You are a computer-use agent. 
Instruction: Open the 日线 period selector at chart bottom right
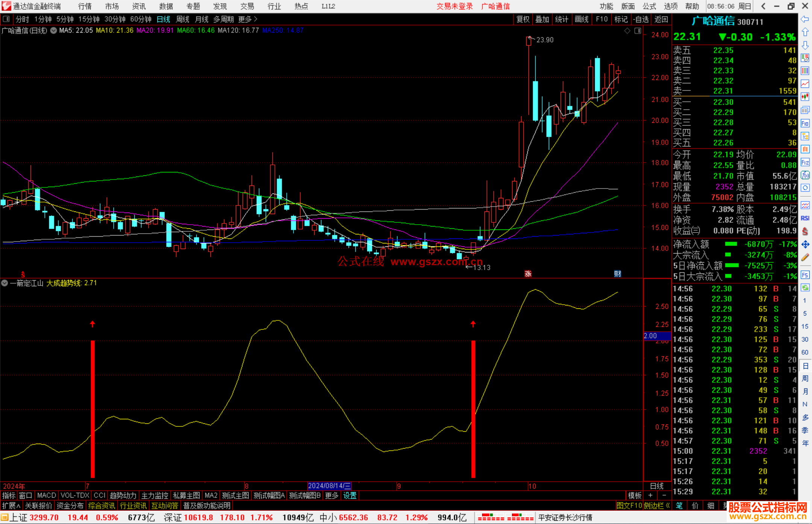[657, 486]
